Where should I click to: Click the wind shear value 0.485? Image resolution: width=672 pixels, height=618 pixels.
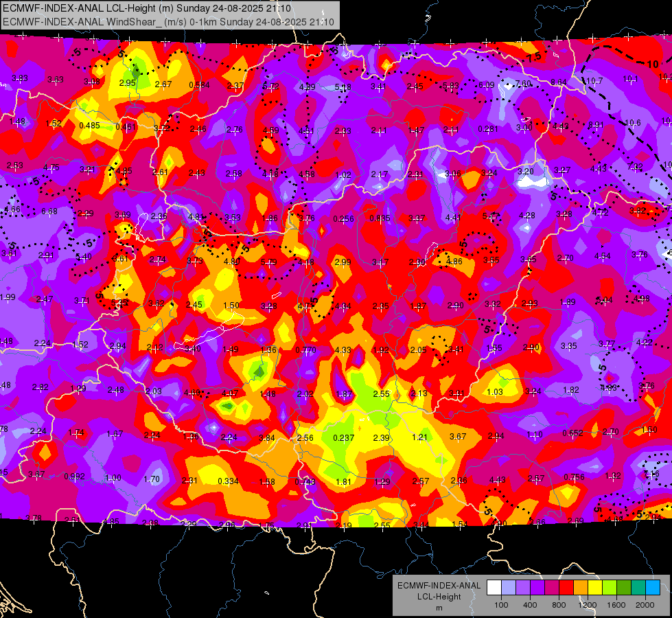coord(89,126)
